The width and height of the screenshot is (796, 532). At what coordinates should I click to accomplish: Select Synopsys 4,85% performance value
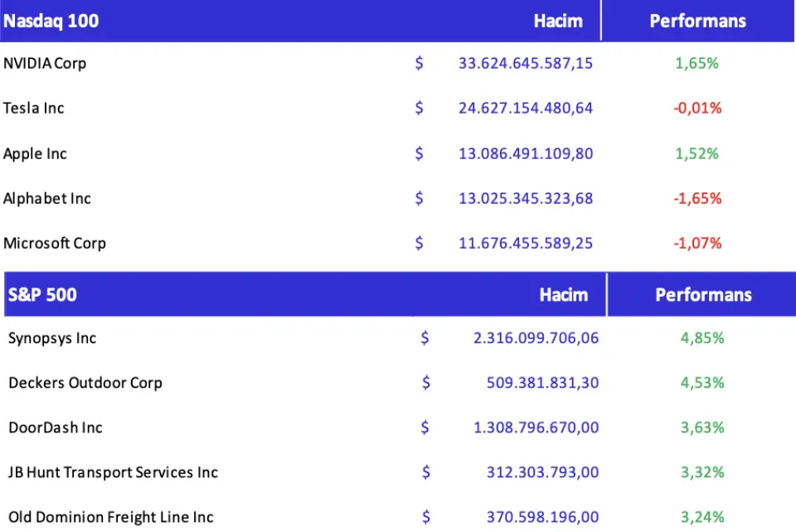point(702,338)
